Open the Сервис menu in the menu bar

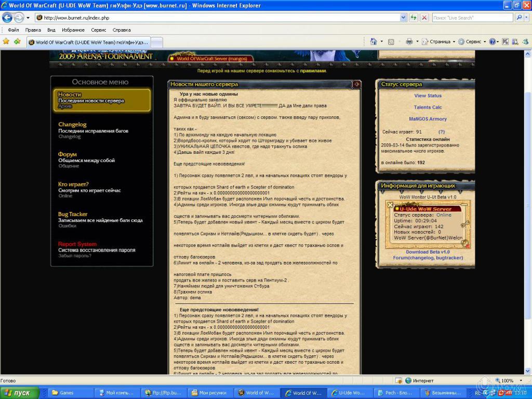(100, 30)
